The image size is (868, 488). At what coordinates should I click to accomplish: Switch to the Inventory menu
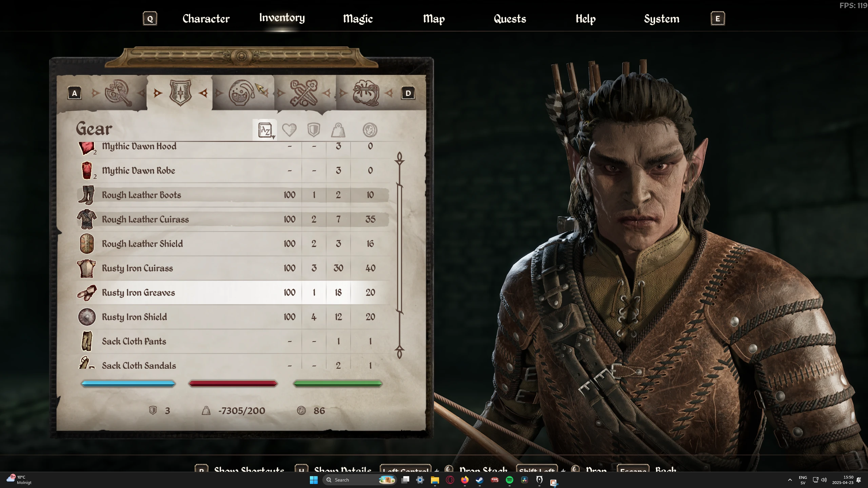tap(282, 18)
